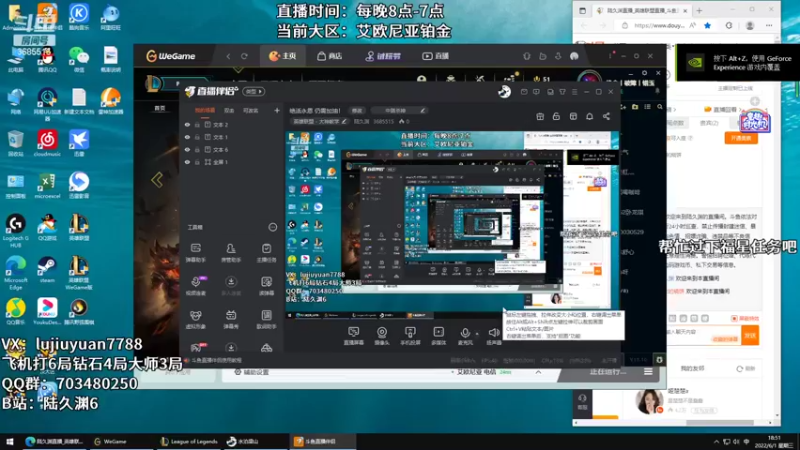Open the 歌词助手 tool
Screen dimensions: 800x450
click(x=266, y=320)
